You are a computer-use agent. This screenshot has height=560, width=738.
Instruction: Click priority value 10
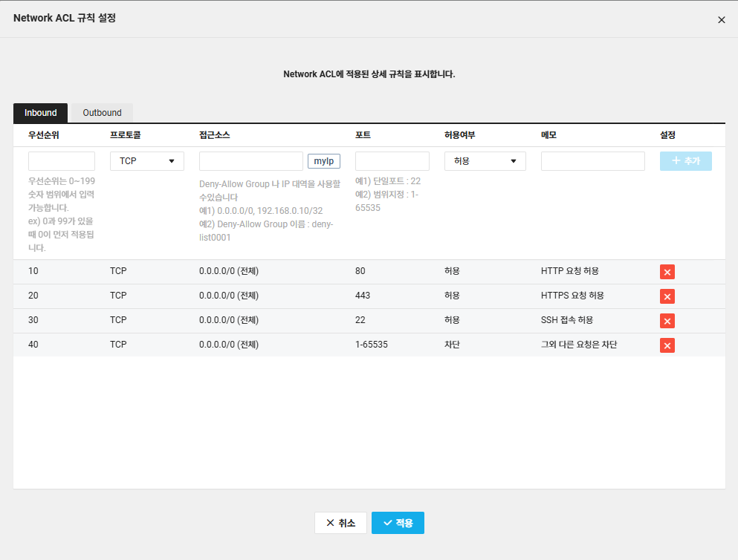pos(33,271)
